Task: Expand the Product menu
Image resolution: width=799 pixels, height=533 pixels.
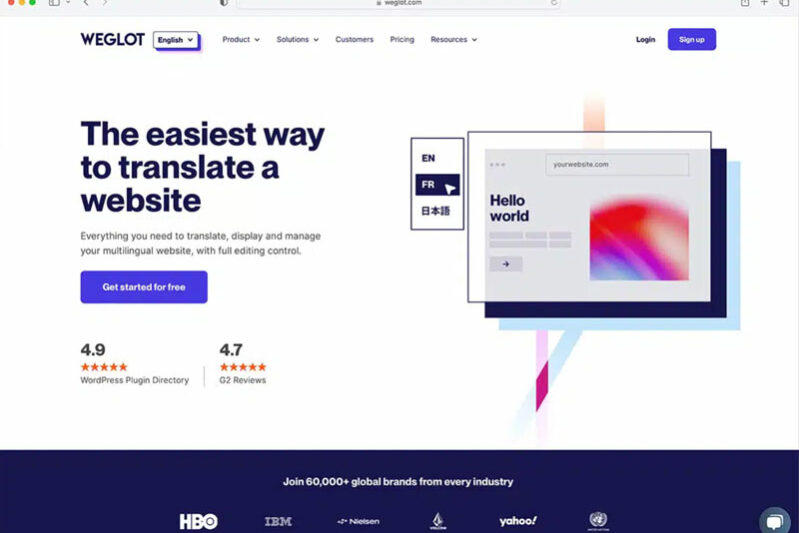Action: [240, 40]
